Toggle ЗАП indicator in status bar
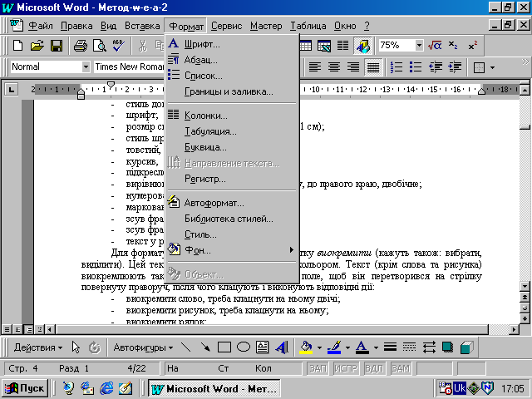532x399 pixels. point(318,368)
